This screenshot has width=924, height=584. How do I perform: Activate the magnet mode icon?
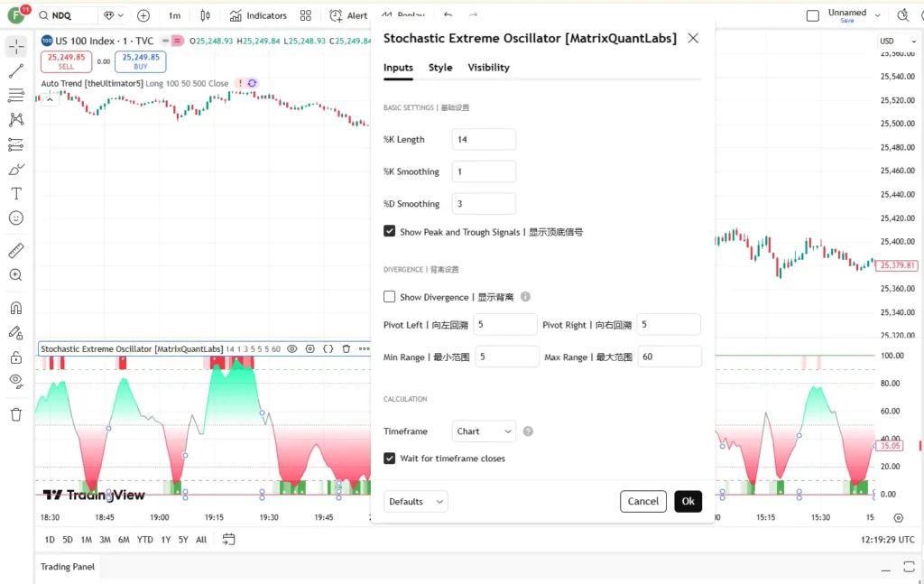tap(16, 308)
